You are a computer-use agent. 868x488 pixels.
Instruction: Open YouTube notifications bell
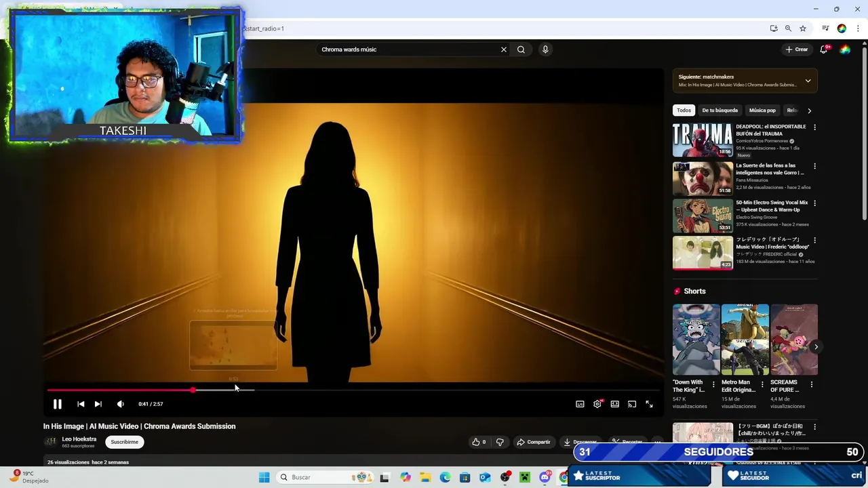(824, 49)
